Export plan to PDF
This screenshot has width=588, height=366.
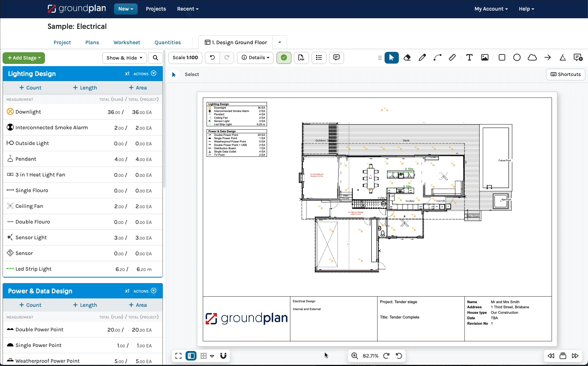pyautogui.click(x=301, y=58)
